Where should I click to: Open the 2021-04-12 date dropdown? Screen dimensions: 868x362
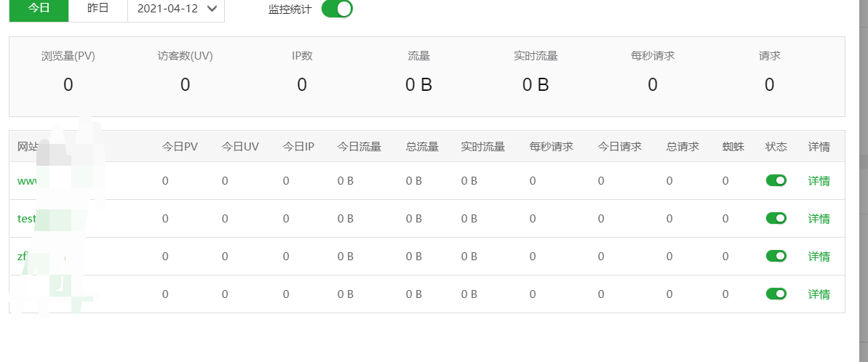point(176,9)
